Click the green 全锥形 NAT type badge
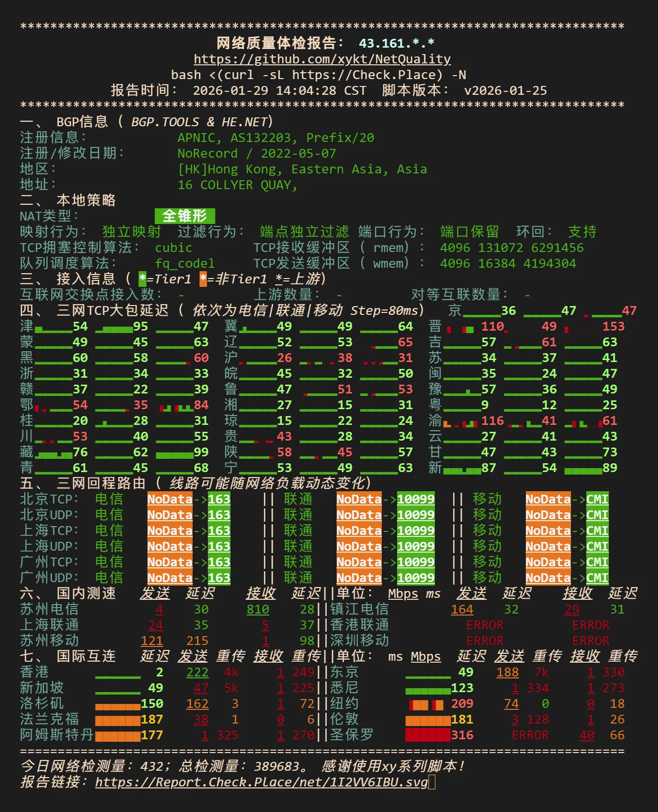The image size is (658, 812). [185, 216]
